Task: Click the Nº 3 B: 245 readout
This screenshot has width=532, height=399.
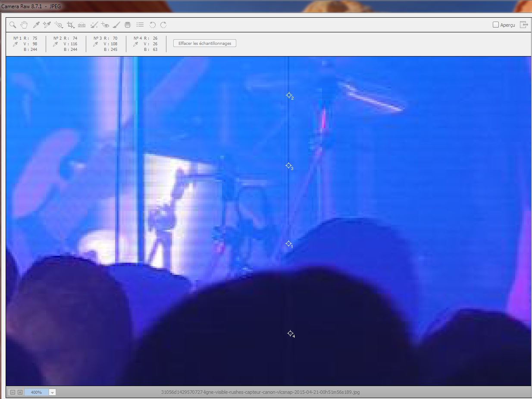Action: click(x=110, y=50)
